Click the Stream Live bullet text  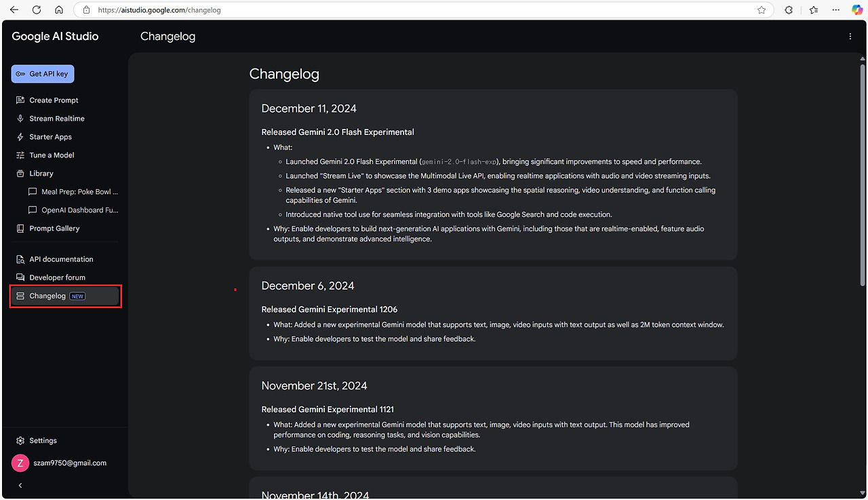click(498, 176)
